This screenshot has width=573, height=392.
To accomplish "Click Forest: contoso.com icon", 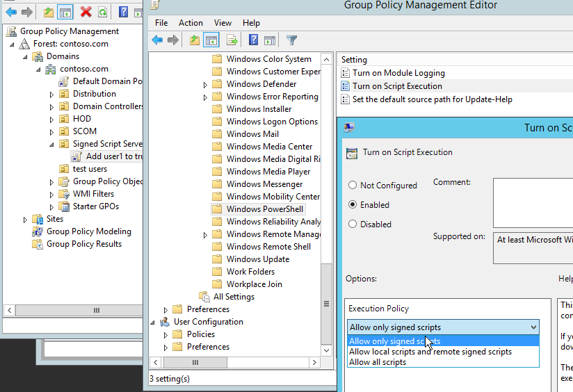I will click(x=24, y=44).
